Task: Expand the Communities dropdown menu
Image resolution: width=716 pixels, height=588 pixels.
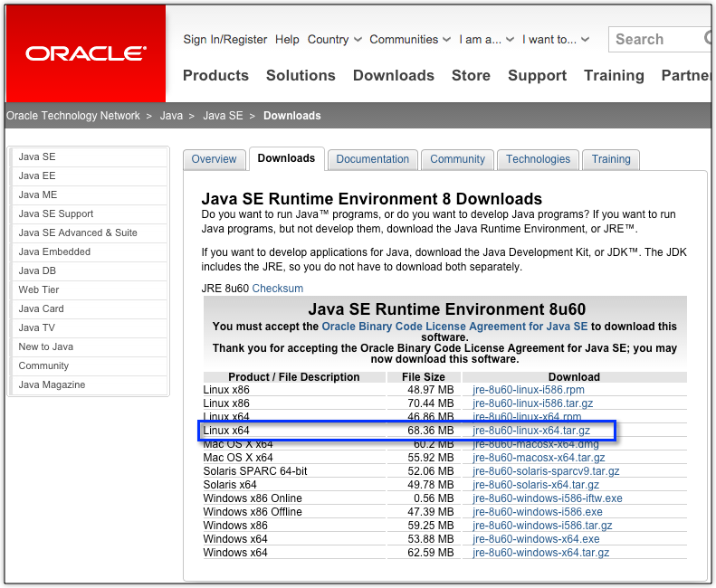Action: click(410, 40)
